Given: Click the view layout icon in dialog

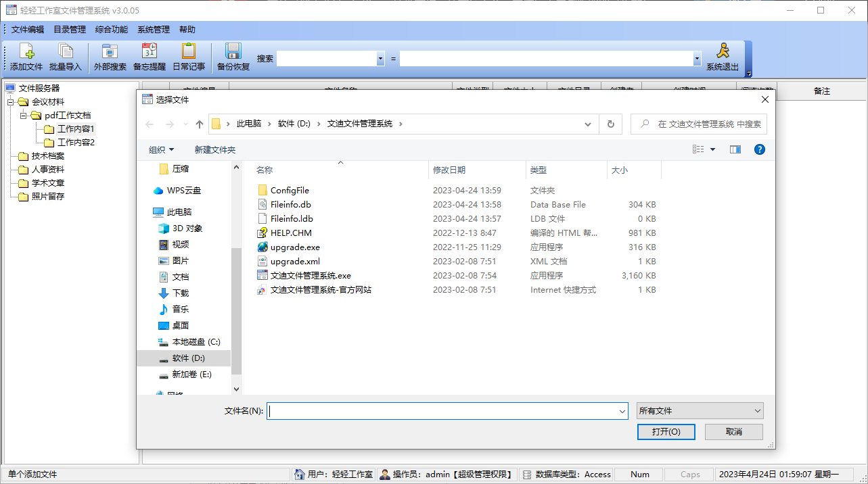Looking at the screenshot, I should pos(698,149).
